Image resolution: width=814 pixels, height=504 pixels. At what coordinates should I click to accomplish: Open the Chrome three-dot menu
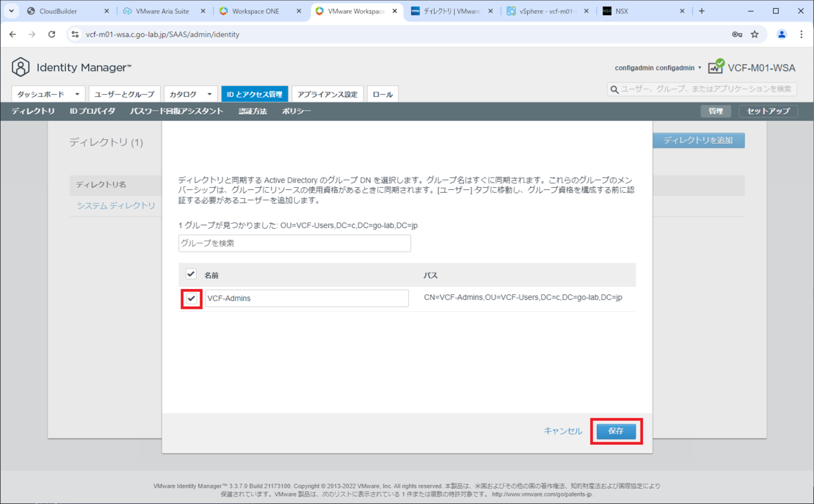click(x=801, y=34)
